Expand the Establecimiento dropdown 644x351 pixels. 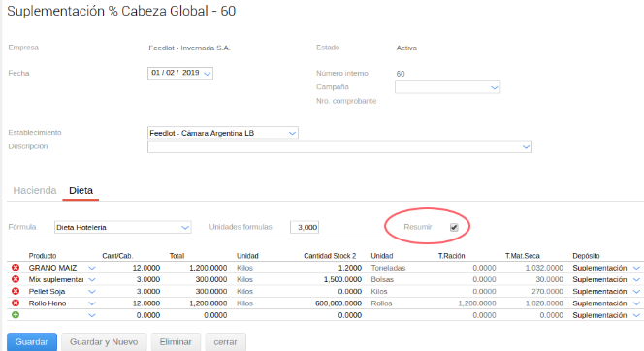point(292,133)
